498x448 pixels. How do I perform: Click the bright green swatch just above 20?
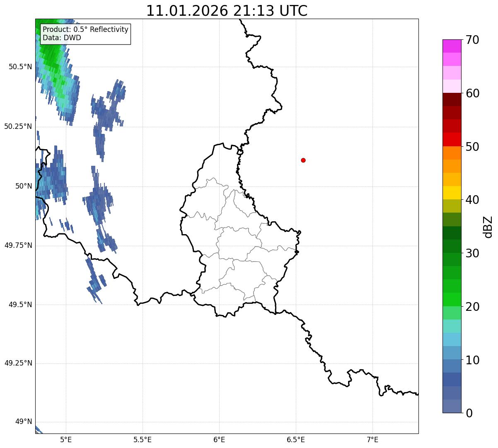click(452, 300)
